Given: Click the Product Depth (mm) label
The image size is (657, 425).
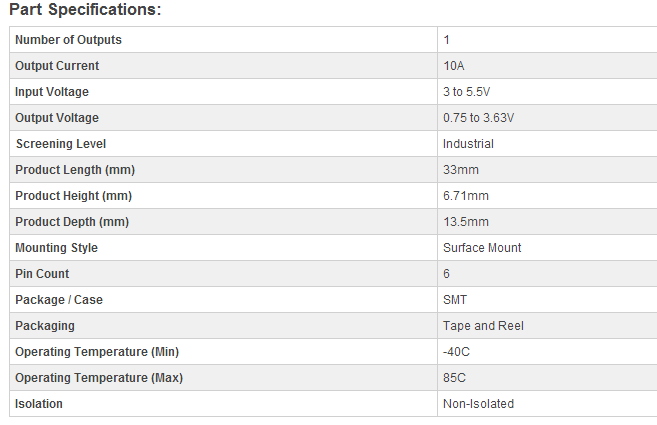Looking at the screenshot, I should coord(72,222).
